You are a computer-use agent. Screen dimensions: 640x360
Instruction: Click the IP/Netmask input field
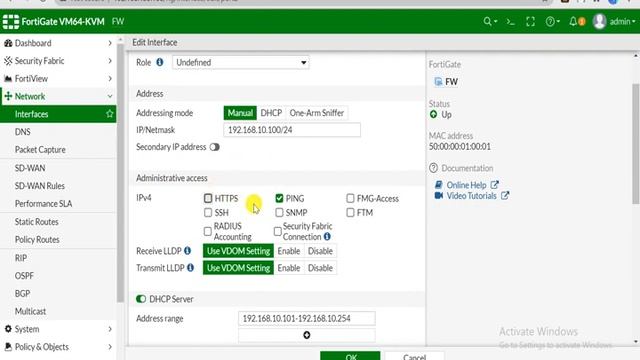pyautogui.click(x=292, y=130)
